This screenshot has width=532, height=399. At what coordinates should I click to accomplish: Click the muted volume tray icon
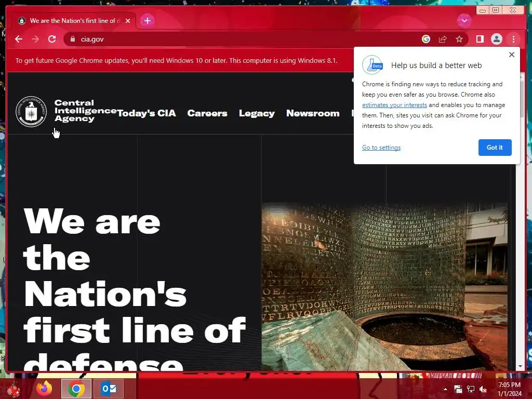pos(483,389)
